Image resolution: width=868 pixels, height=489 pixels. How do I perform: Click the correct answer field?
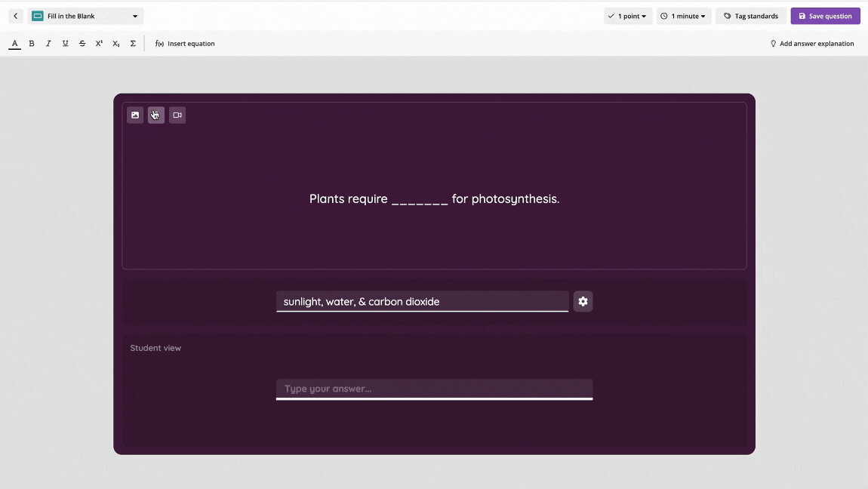423,302
